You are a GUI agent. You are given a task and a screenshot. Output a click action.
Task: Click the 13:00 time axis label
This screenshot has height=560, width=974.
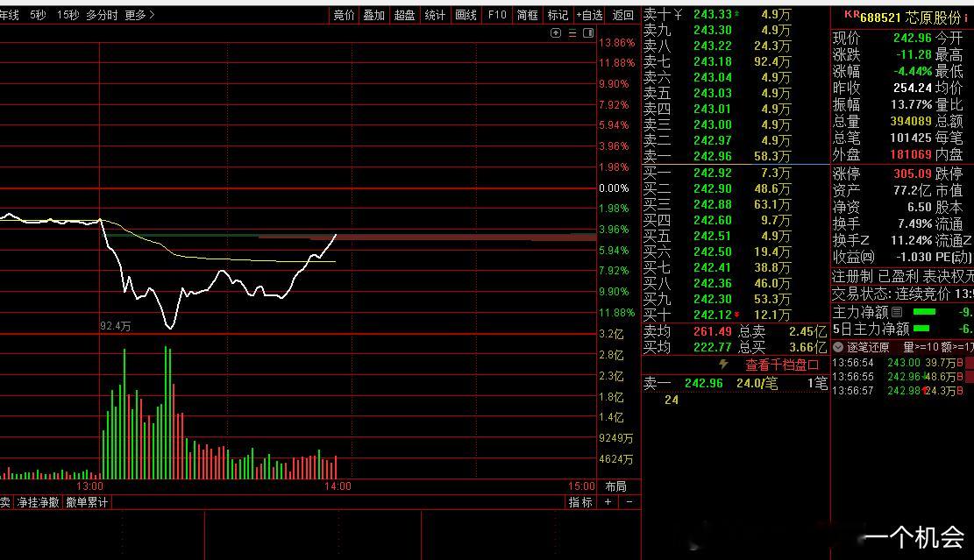89,486
